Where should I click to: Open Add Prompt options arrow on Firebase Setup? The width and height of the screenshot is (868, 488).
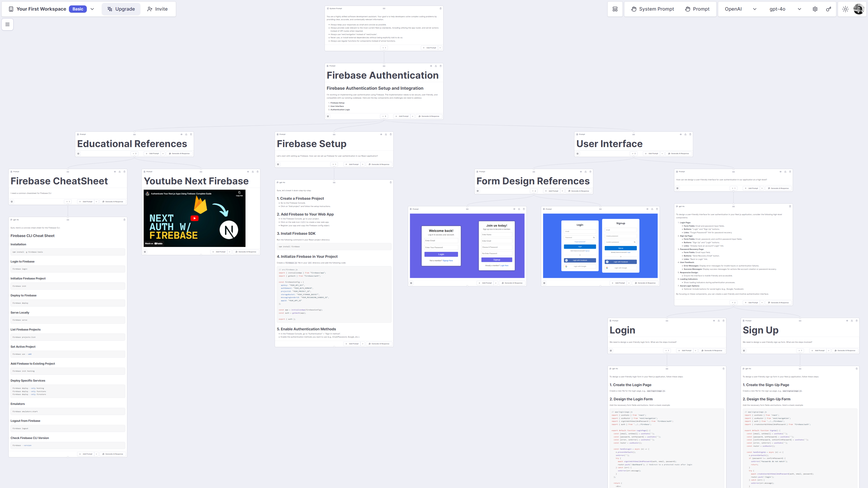point(363,164)
